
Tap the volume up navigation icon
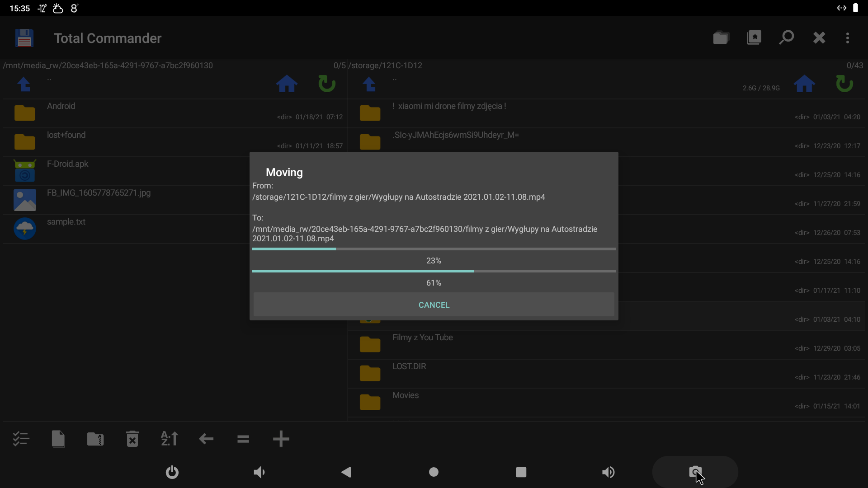(x=608, y=472)
